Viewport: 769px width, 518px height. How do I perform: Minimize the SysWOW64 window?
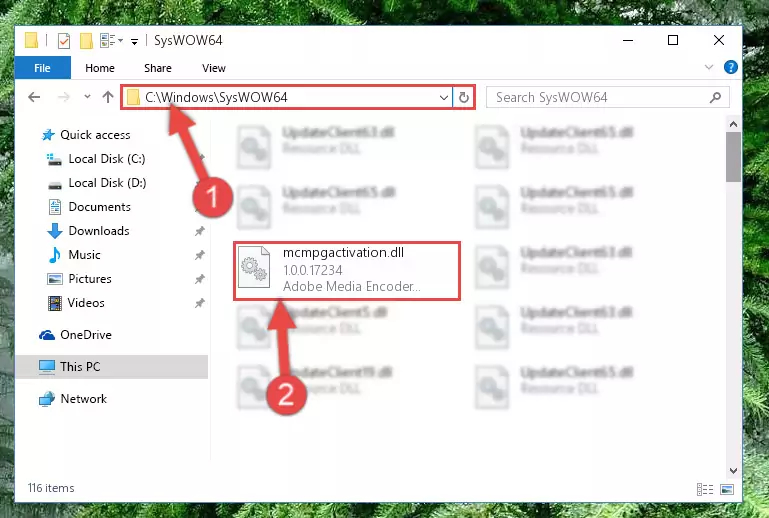coord(628,40)
